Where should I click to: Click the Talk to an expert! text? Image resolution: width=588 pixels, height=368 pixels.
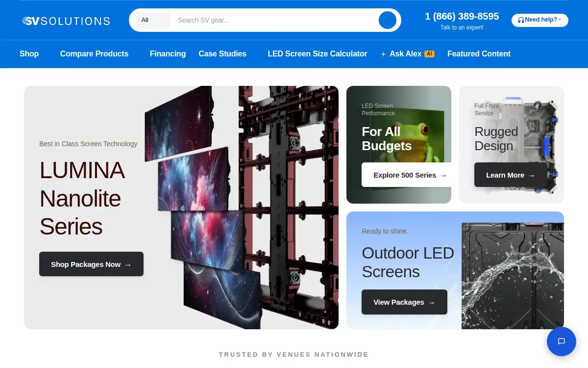(462, 27)
